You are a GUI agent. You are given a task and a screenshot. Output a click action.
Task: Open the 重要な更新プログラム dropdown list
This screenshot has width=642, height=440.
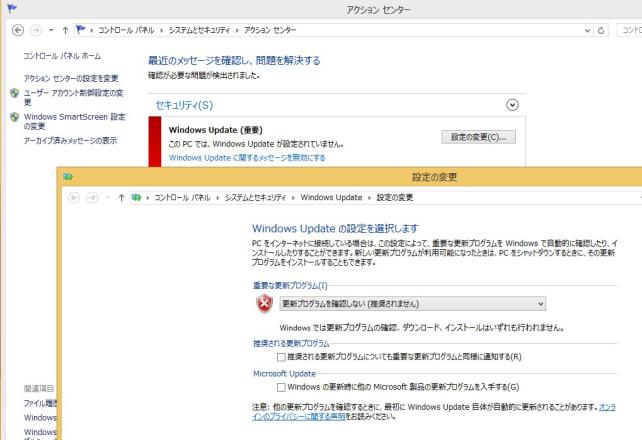413,304
